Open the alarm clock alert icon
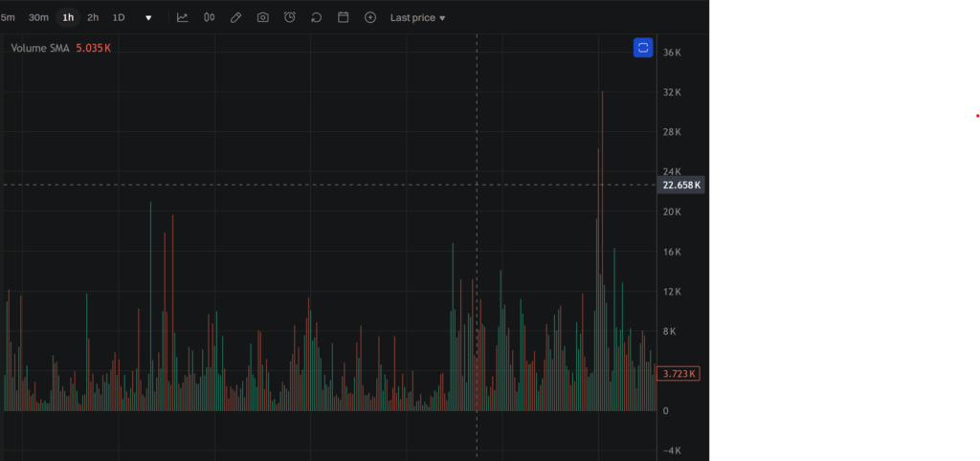 point(289,17)
